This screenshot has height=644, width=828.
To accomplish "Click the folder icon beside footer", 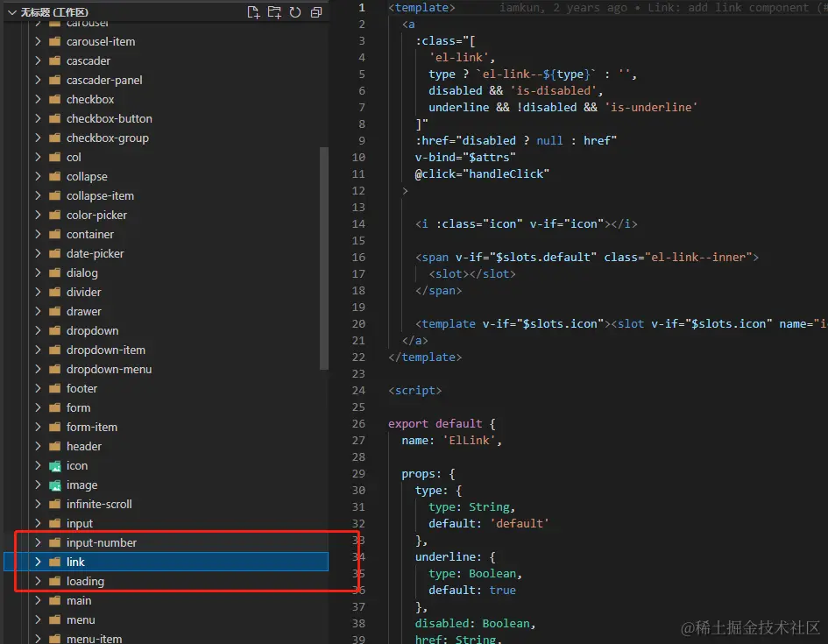I will pyautogui.click(x=55, y=388).
